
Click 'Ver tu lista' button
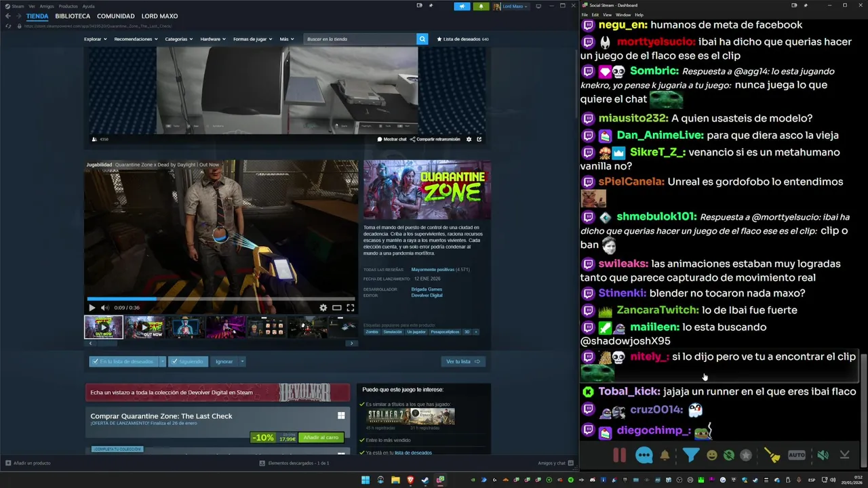[x=463, y=361]
